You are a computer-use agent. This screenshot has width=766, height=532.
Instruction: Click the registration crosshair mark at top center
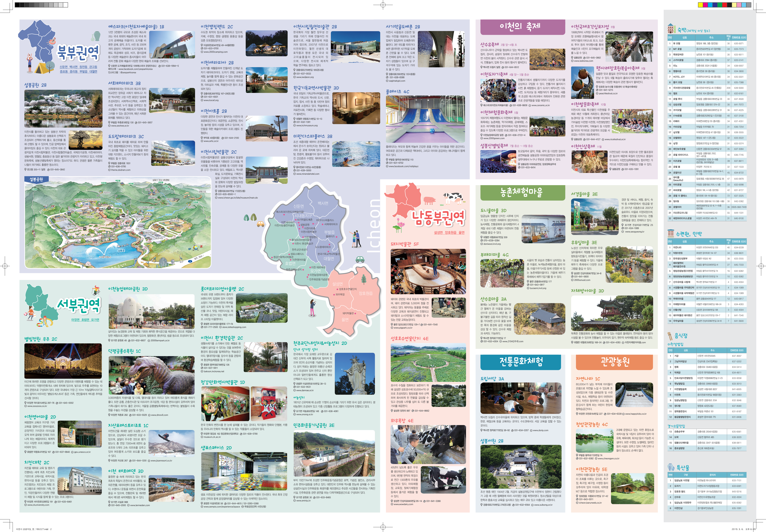coord(383,5)
